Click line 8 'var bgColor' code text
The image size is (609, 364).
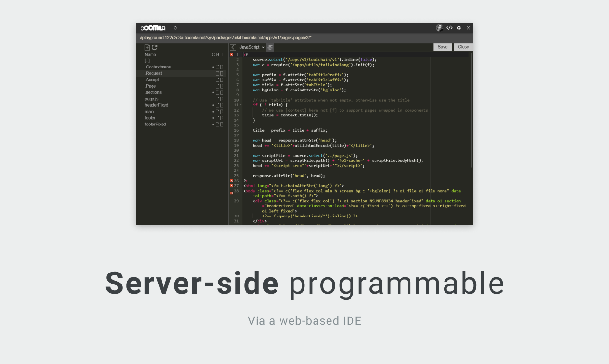(x=298, y=90)
